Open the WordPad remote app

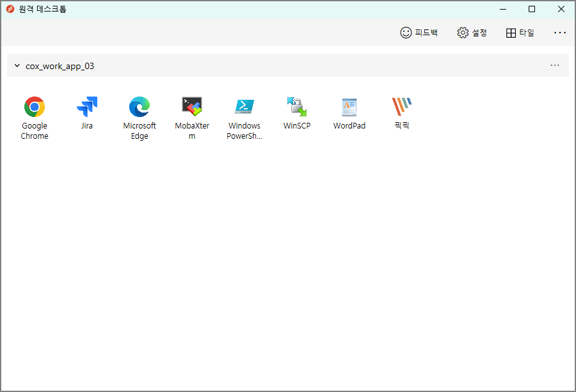pos(349,113)
